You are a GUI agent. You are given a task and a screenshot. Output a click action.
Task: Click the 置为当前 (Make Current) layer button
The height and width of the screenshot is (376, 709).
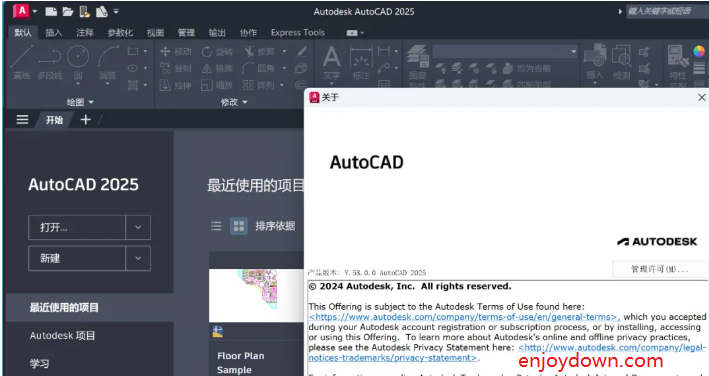pos(527,68)
